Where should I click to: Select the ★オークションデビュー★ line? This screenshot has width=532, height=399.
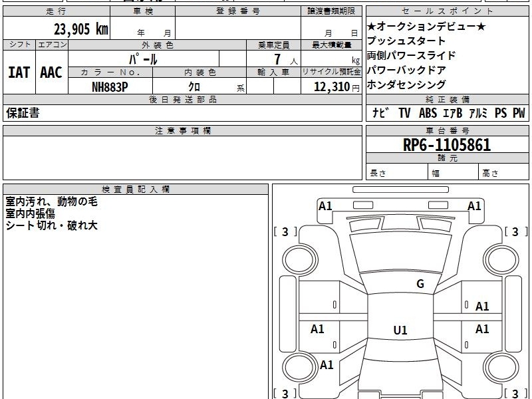(426, 26)
